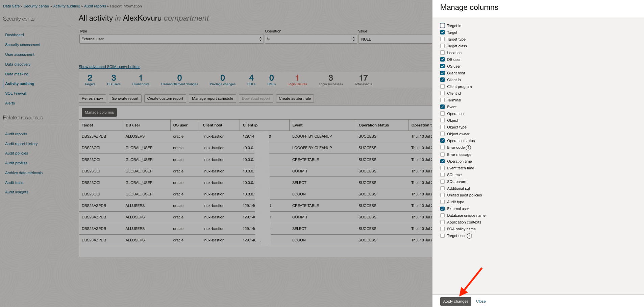Uncheck the Operation status column
This screenshot has width=644, height=307.
point(442,141)
